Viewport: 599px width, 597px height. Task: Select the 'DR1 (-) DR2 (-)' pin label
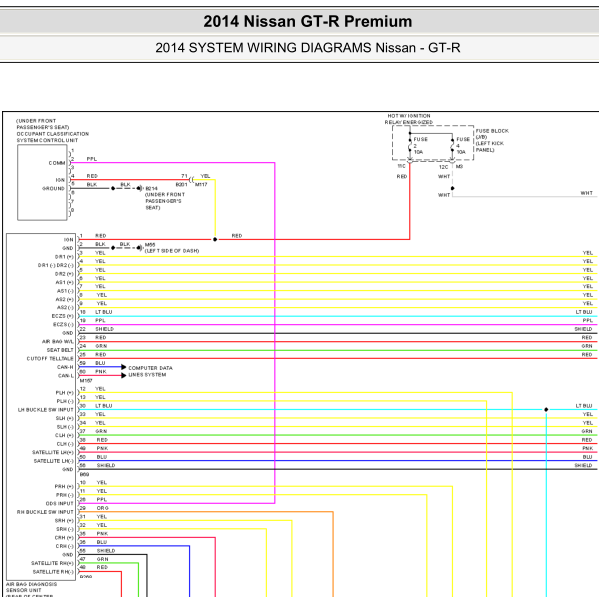pyautogui.click(x=56, y=265)
